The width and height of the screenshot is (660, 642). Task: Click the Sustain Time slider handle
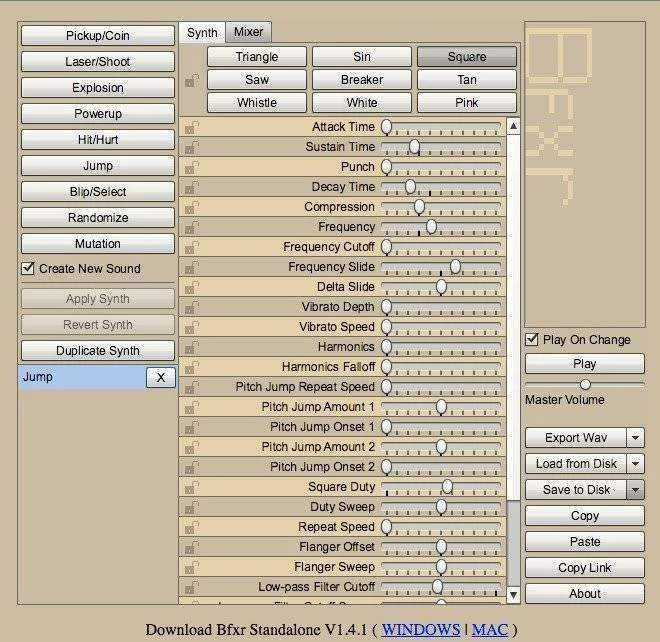pyautogui.click(x=414, y=147)
